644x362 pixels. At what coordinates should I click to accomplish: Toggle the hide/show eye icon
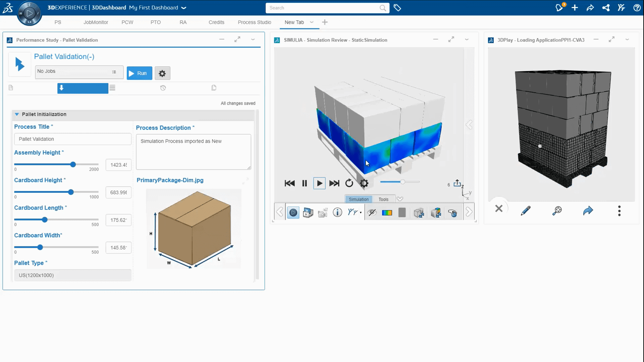372,213
